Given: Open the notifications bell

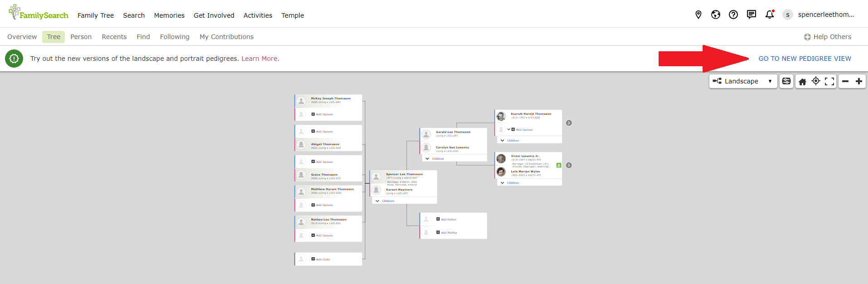Looking at the screenshot, I should (x=770, y=15).
